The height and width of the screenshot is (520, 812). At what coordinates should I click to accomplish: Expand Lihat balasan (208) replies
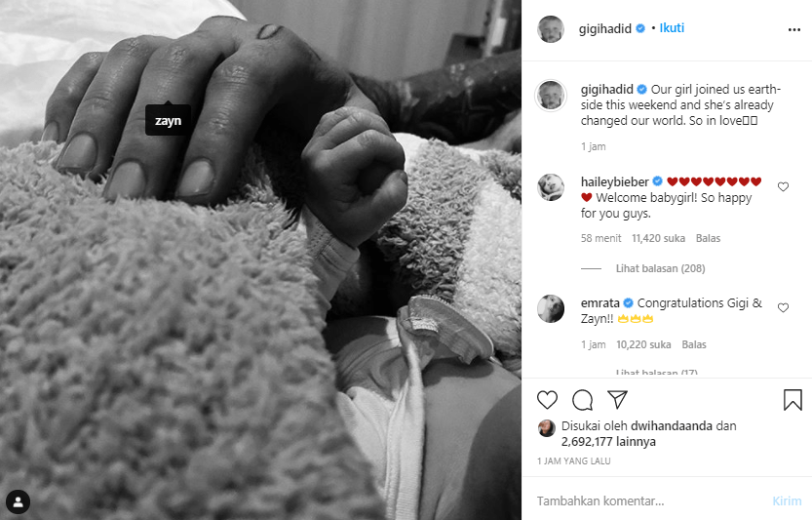point(660,268)
